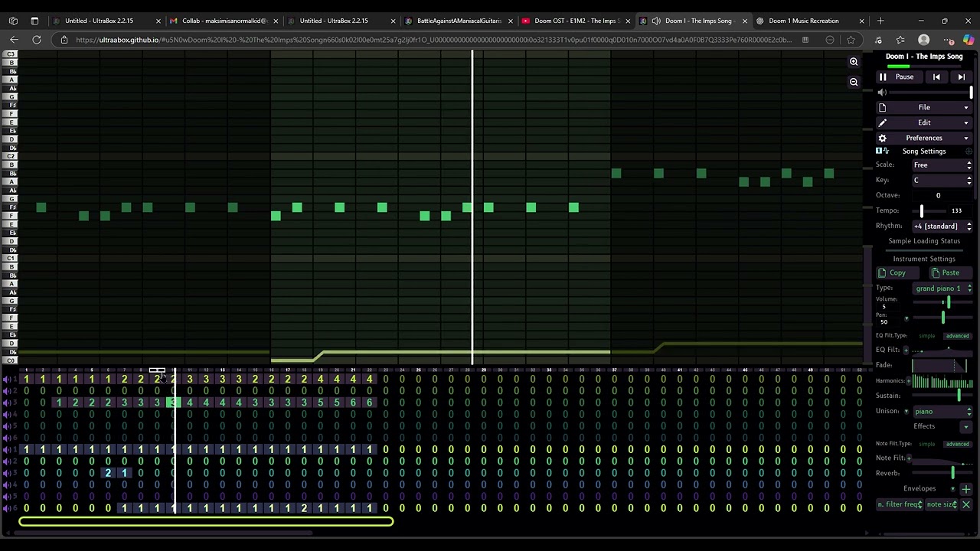Expand the Envelopes options arrow
The width and height of the screenshot is (980, 551).
coord(953,489)
